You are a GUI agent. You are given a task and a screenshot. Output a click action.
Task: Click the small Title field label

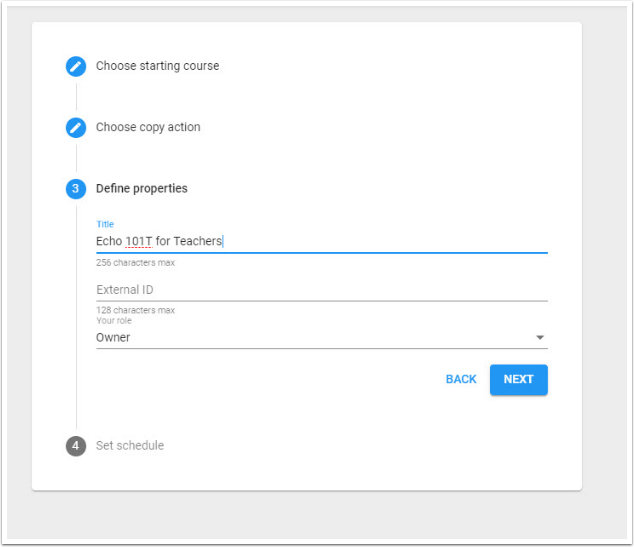(105, 223)
